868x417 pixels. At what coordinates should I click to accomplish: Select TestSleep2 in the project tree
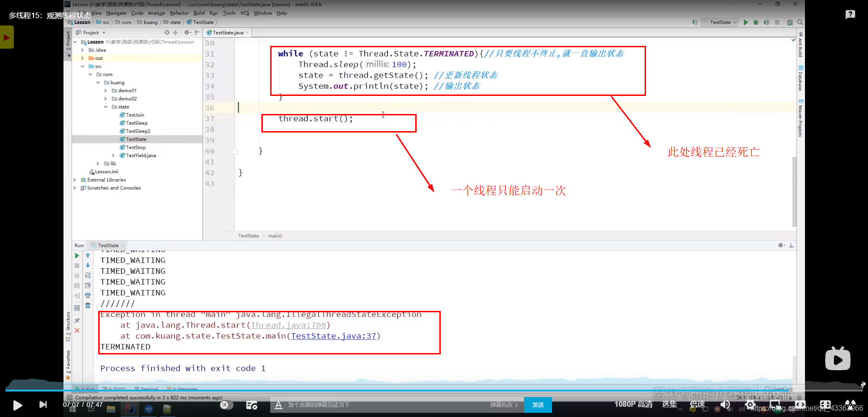coord(135,131)
